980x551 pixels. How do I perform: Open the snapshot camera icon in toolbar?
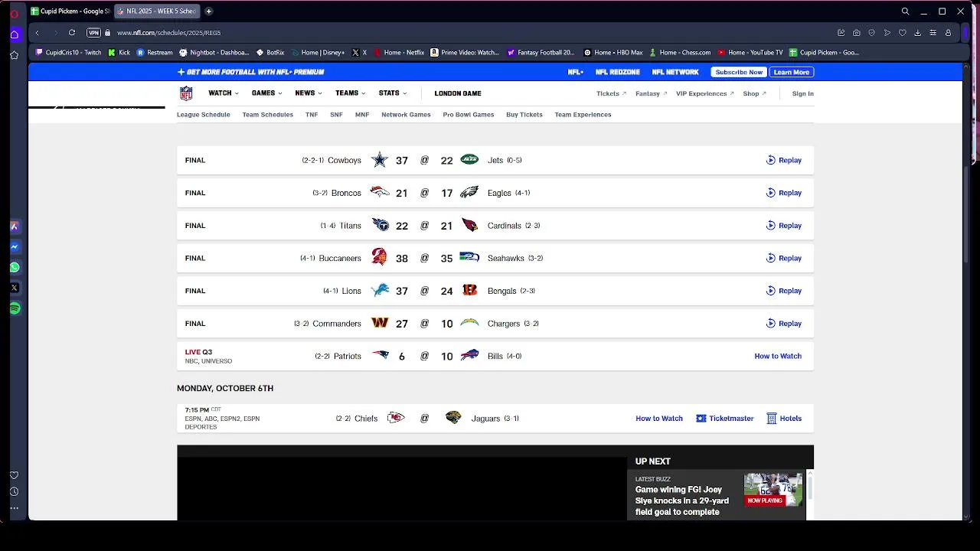pos(857,33)
